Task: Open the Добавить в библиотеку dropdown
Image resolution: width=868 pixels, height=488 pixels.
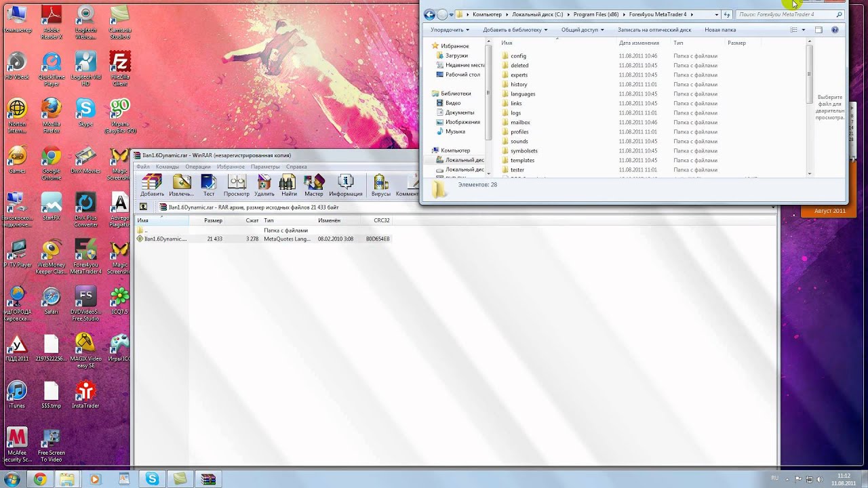Action: [x=515, y=30]
